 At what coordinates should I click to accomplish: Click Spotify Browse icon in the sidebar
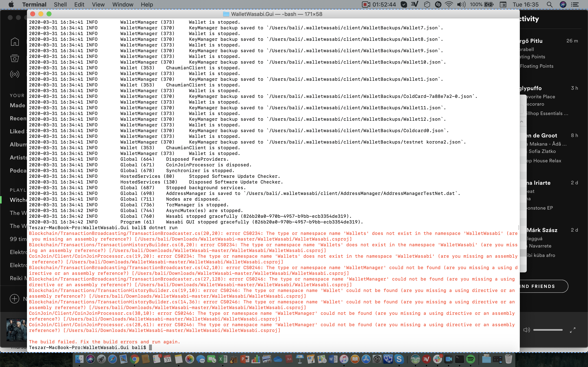(x=14, y=58)
